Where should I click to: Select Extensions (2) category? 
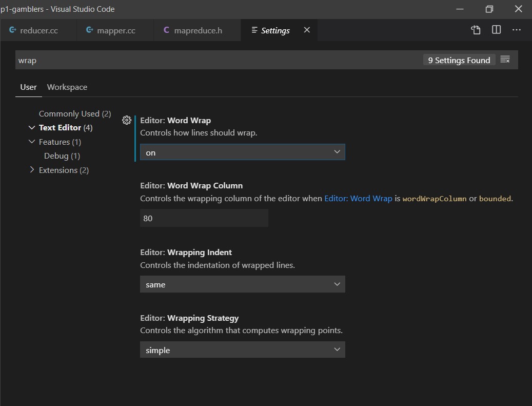coord(64,170)
